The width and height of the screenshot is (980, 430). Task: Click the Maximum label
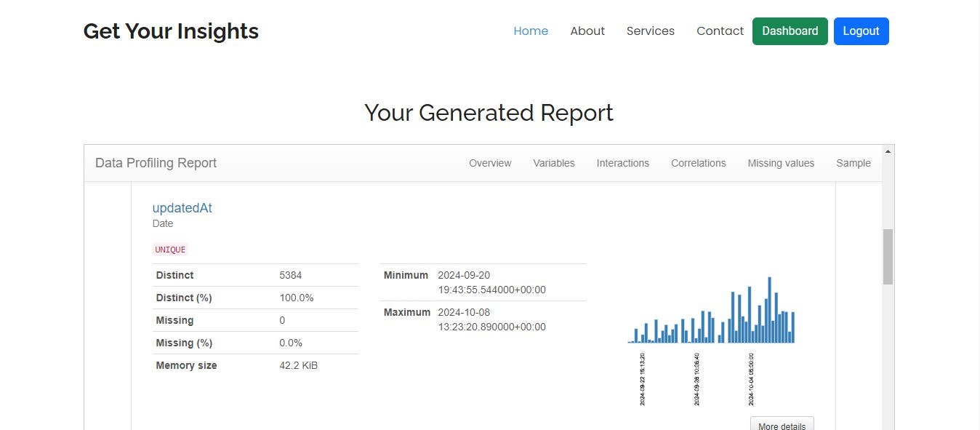(407, 312)
